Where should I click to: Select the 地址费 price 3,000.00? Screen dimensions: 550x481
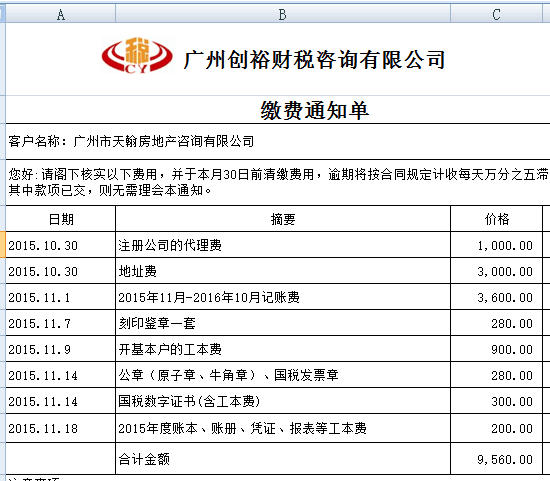[496, 271]
